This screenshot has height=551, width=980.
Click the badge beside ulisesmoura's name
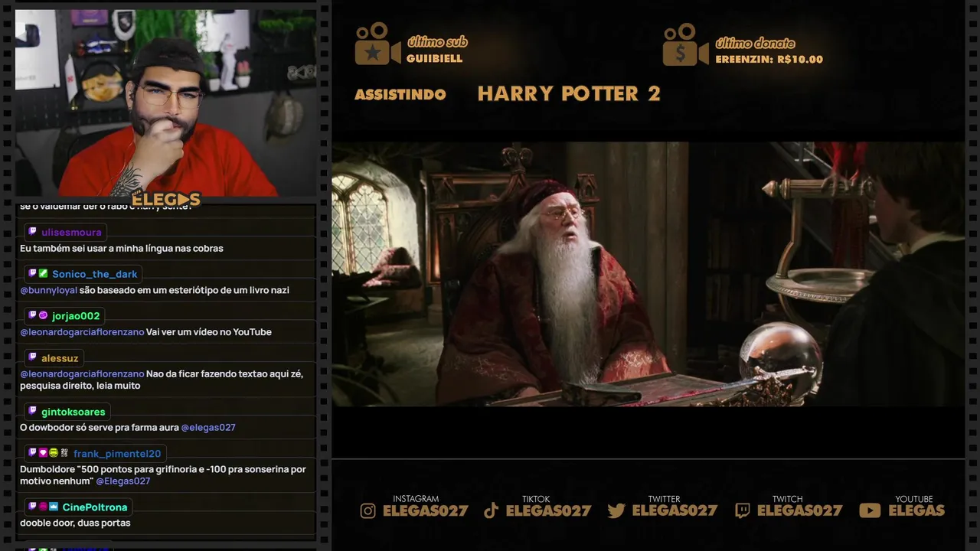(x=32, y=232)
